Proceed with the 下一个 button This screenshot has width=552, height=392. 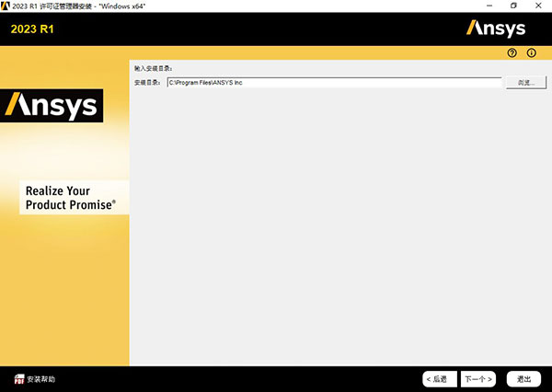click(478, 378)
